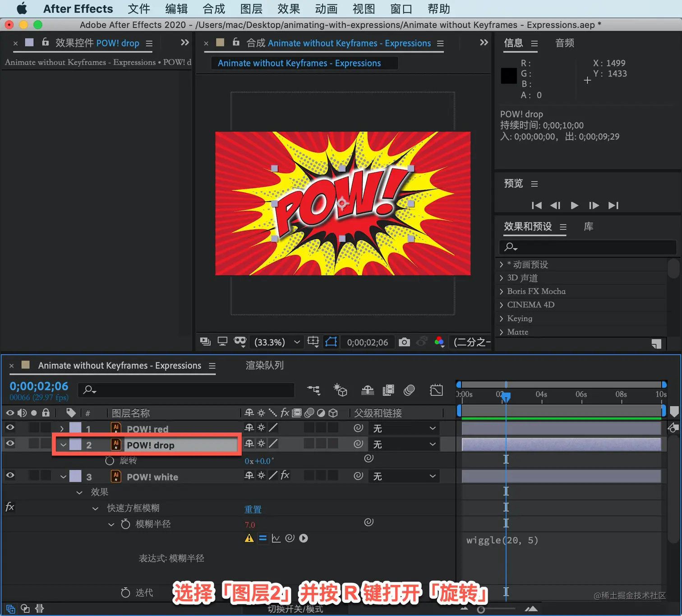Open grid and guide options in viewer
The width and height of the screenshot is (682, 616).
(313, 342)
